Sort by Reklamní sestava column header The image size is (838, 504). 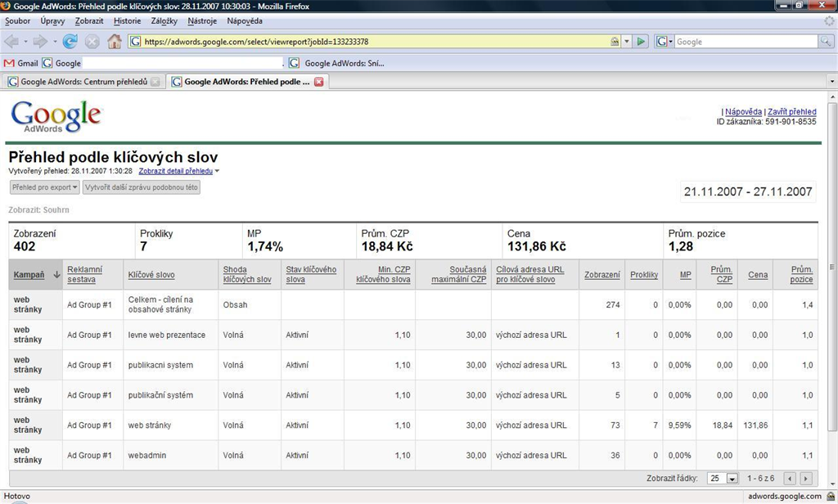pyautogui.click(x=84, y=275)
